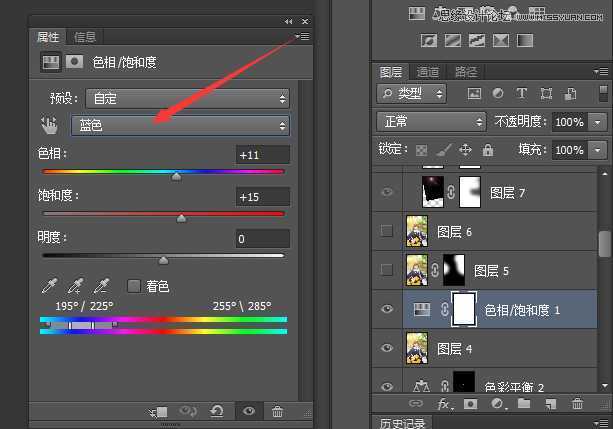
Task: Open the Properties panel flyout menu
Action: [303, 36]
